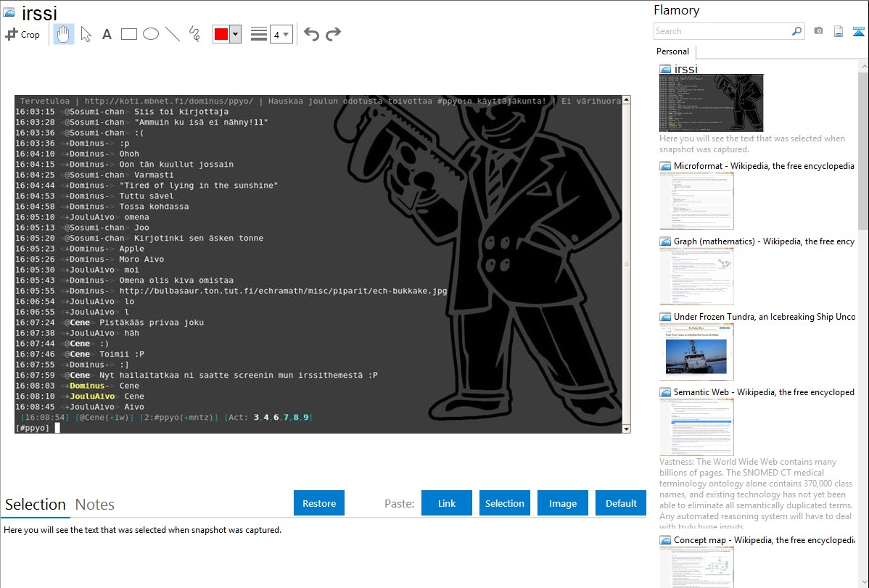869x588 pixels.
Task: Pick the text annotation tool
Action: point(107,34)
